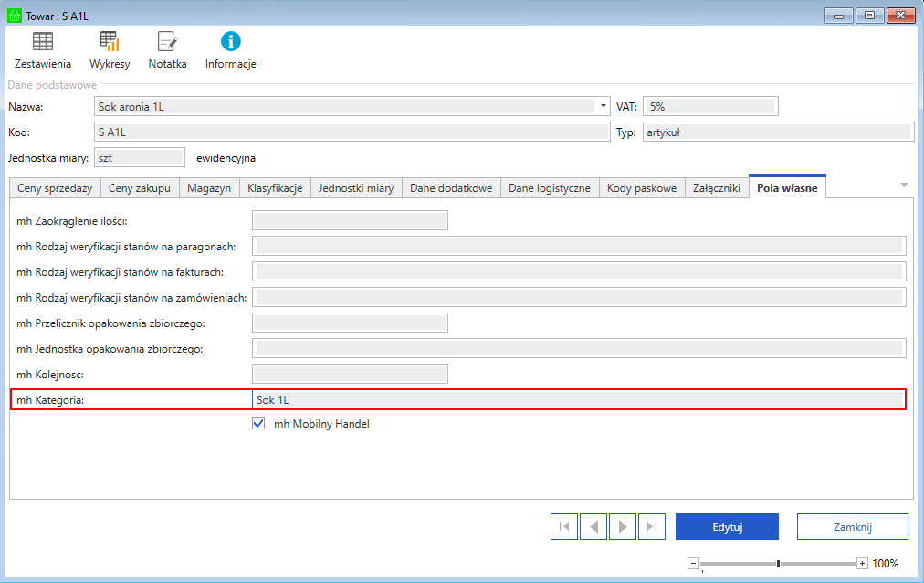The width and height of the screenshot is (924, 583).
Task: Jump to the last record
Action: click(652, 526)
